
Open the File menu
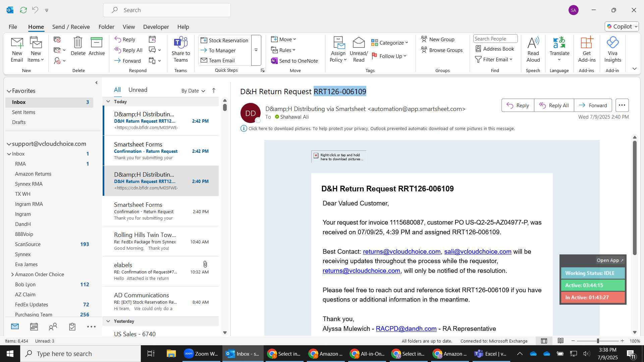[x=13, y=27]
